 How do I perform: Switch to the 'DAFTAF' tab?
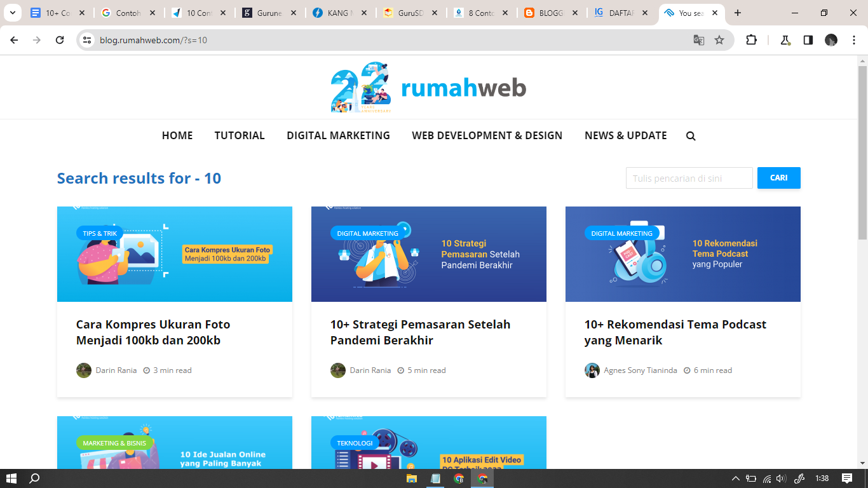(x=621, y=13)
